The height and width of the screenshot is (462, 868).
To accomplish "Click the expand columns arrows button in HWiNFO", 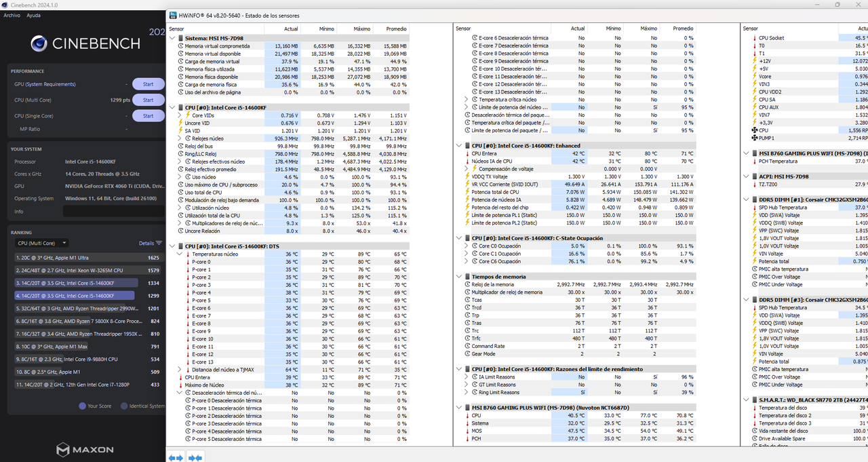I will point(176,458).
